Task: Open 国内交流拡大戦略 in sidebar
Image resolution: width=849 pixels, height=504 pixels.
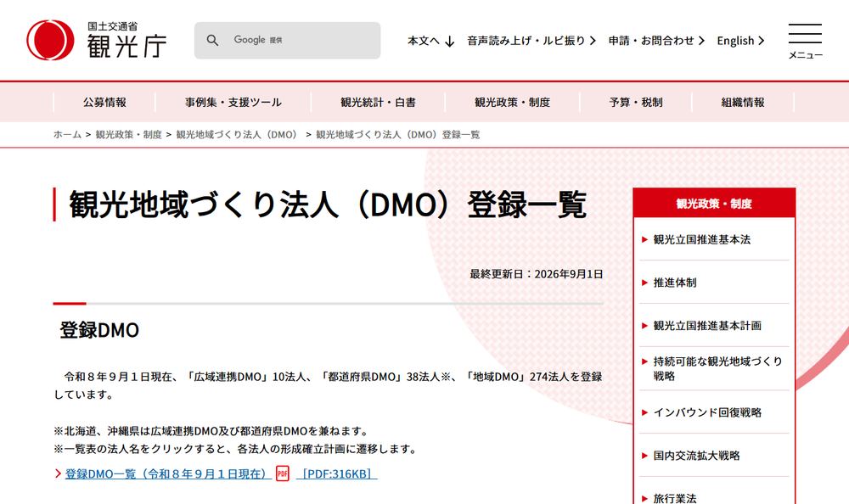Action: (696, 456)
